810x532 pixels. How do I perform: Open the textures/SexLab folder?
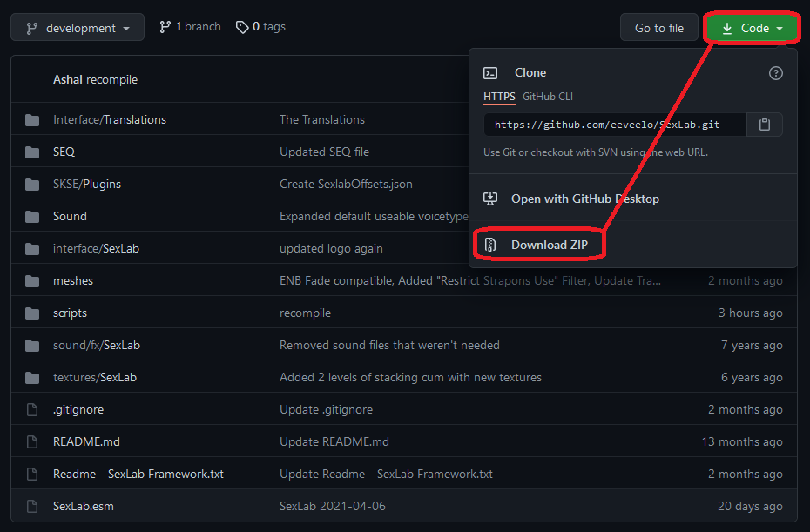[x=95, y=378]
